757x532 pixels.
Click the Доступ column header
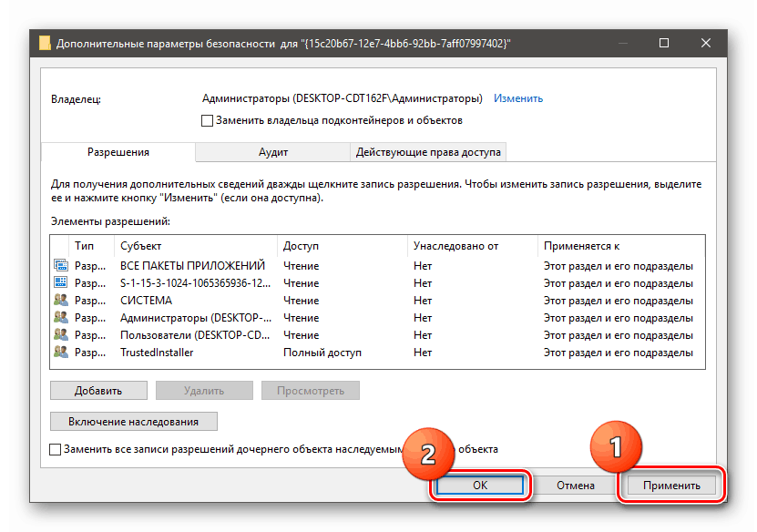pos(343,246)
